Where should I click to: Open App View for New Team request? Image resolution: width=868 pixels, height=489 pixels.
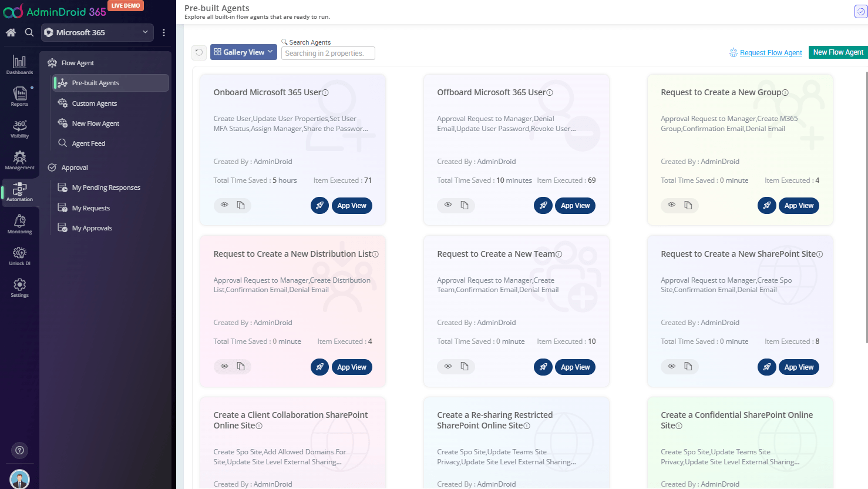(x=575, y=367)
